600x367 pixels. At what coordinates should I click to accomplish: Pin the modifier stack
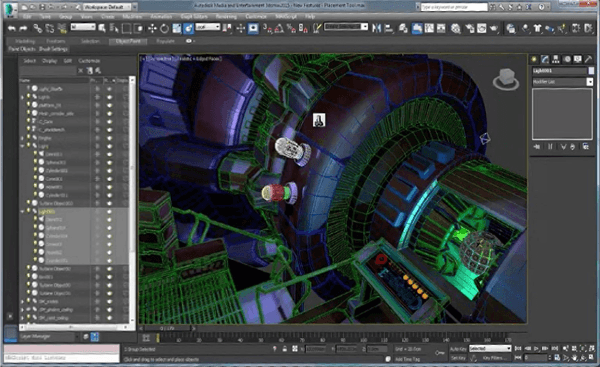(537, 147)
